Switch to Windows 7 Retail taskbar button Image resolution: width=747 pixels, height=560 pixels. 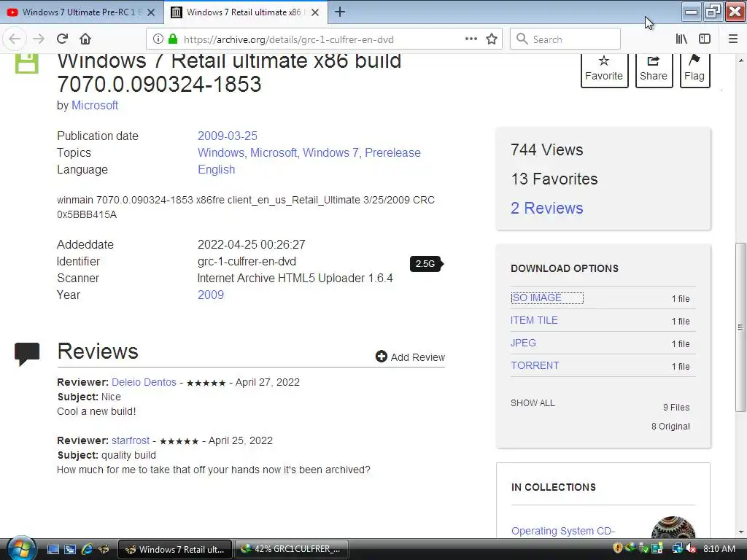(x=175, y=549)
